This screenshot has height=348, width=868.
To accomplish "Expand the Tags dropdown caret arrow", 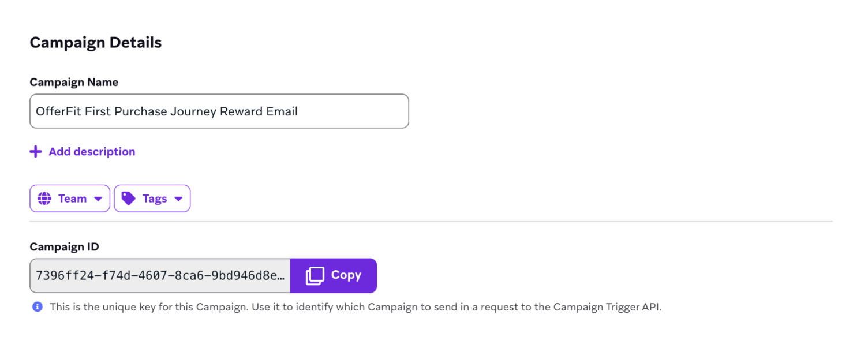I will [x=178, y=199].
